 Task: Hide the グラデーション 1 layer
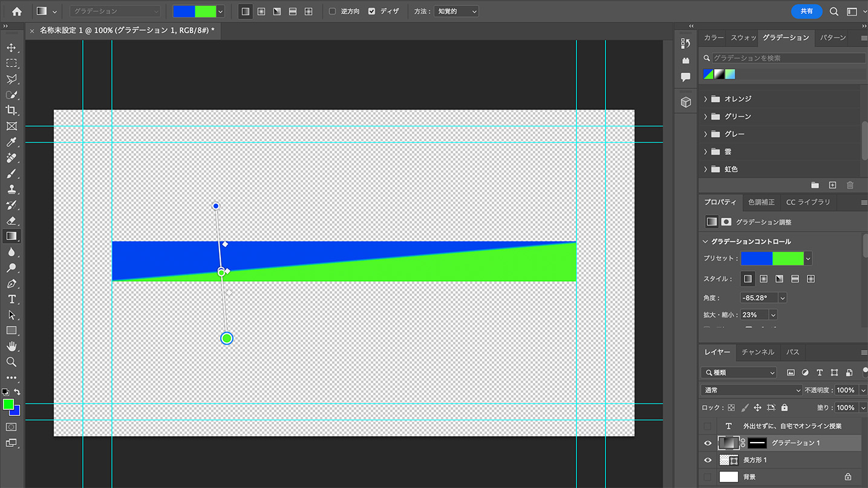(707, 443)
